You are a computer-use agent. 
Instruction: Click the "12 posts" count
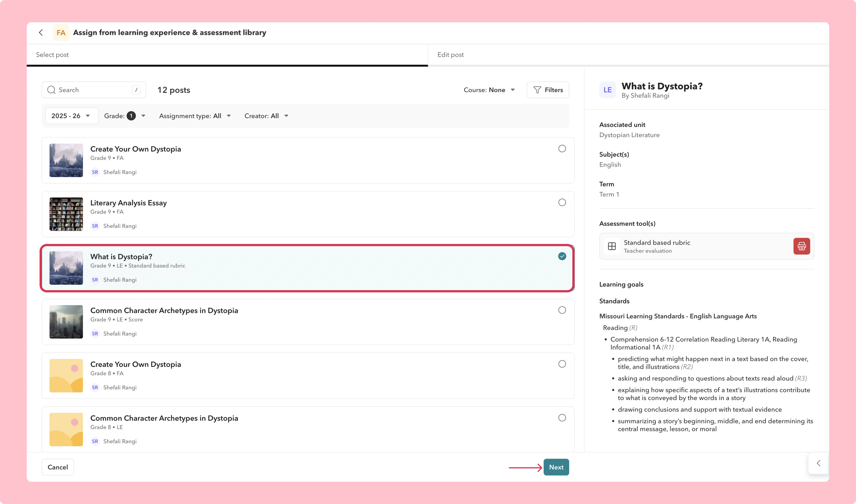(174, 90)
